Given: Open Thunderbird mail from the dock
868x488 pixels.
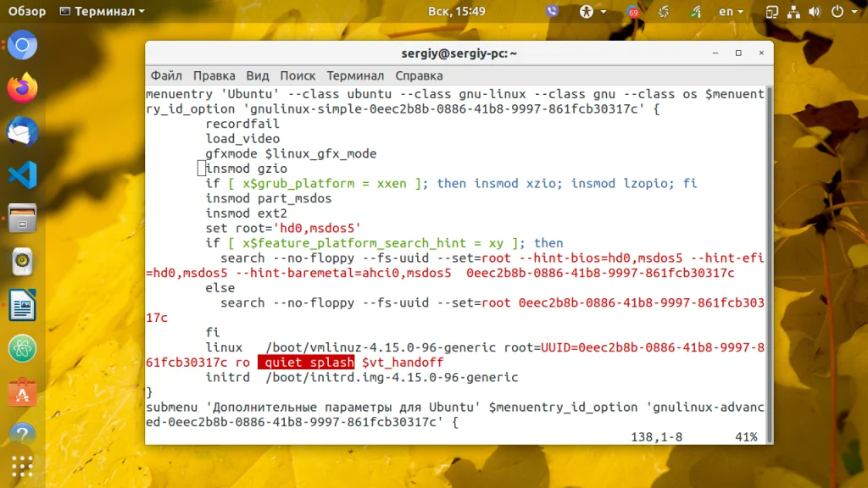Looking at the screenshot, I should click(x=22, y=131).
